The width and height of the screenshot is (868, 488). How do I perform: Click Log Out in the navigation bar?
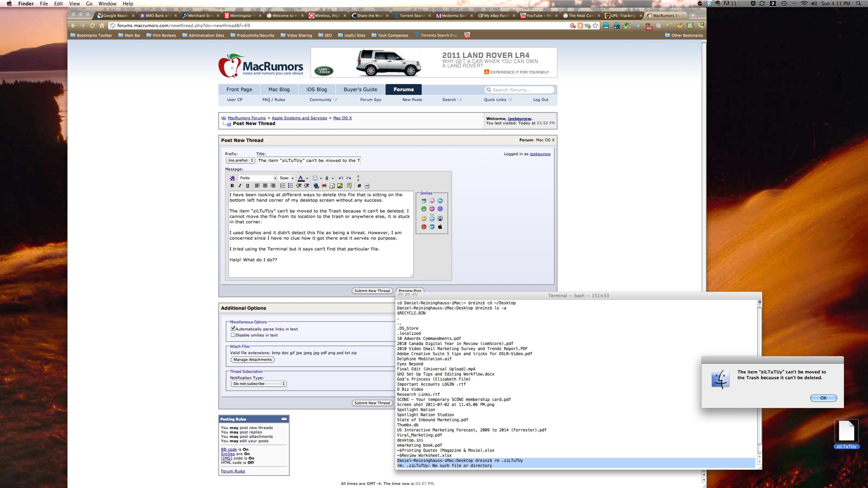click(540, 100)
